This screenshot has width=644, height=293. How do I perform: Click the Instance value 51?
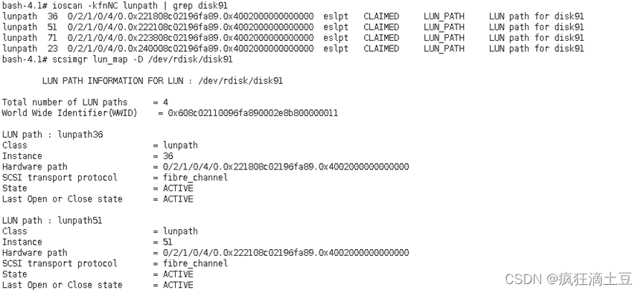[168, 242]
